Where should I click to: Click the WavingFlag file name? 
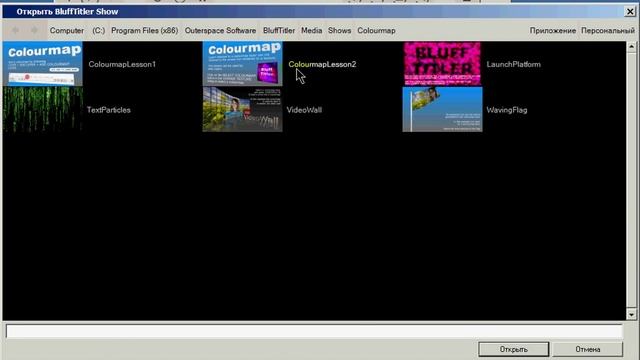click(x=507, y=110)
